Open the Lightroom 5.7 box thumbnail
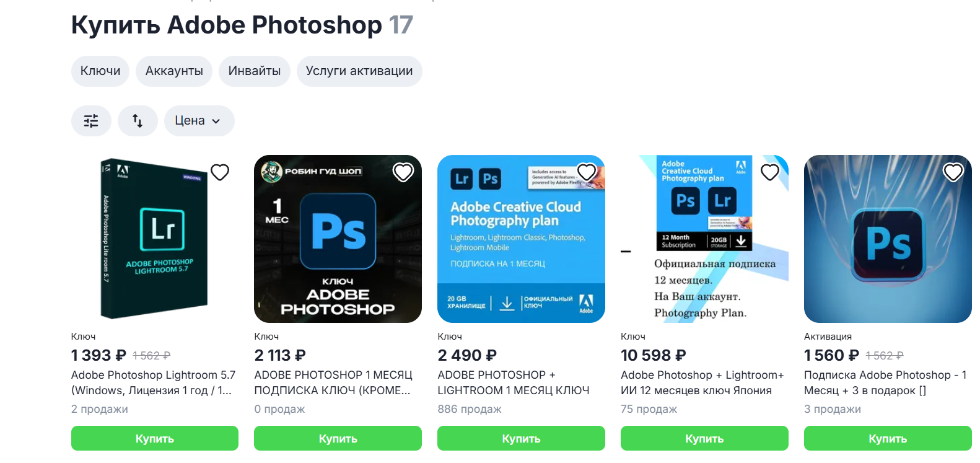Screen dimensions: 980x463 click(x=155, y=239)
